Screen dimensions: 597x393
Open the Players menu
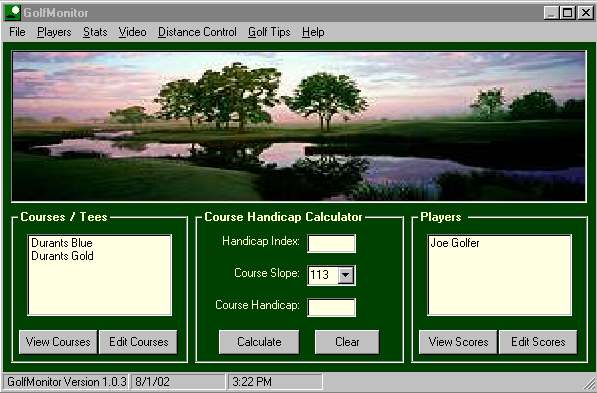54,32
